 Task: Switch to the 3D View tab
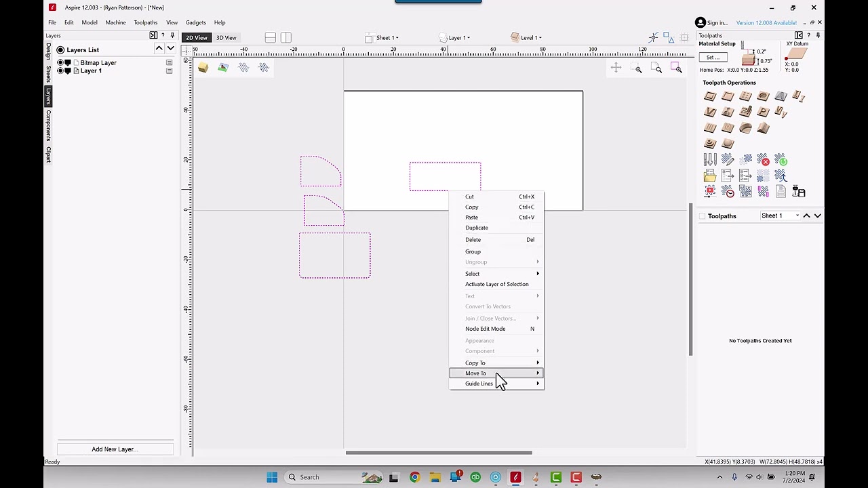[226, 38]
